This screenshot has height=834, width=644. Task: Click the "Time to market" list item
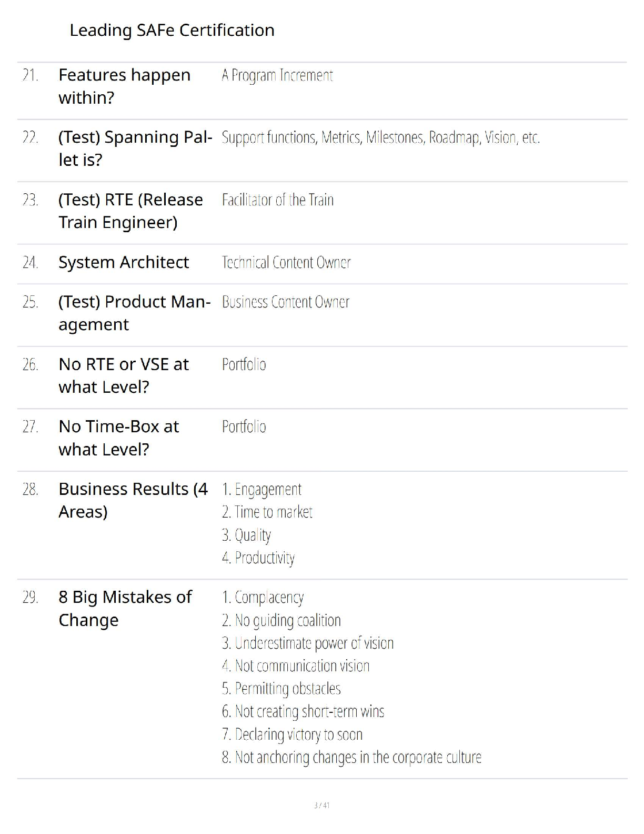click(267, 512)
